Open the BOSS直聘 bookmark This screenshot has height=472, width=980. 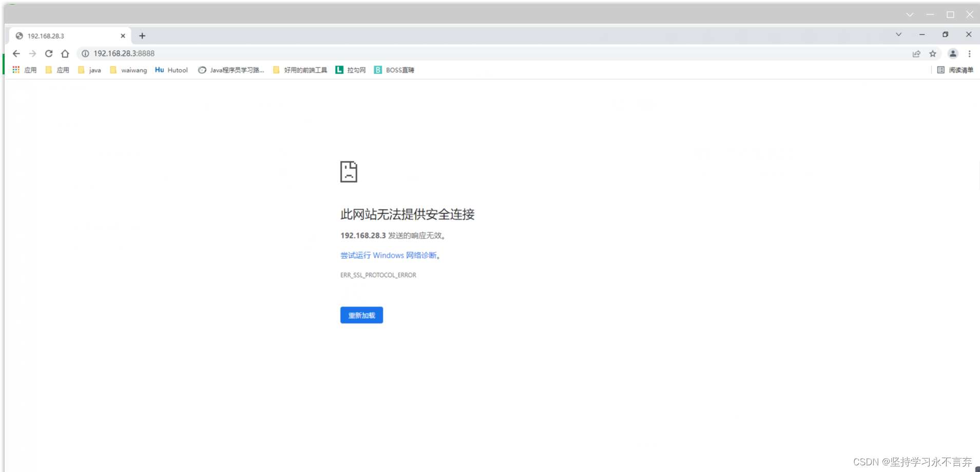coord(394,70)
